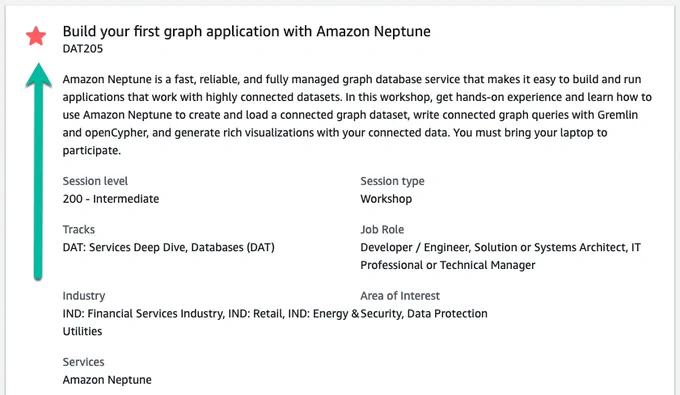Click the Industry label
This screenshot has width=680, height=395.
pos(84,296)
